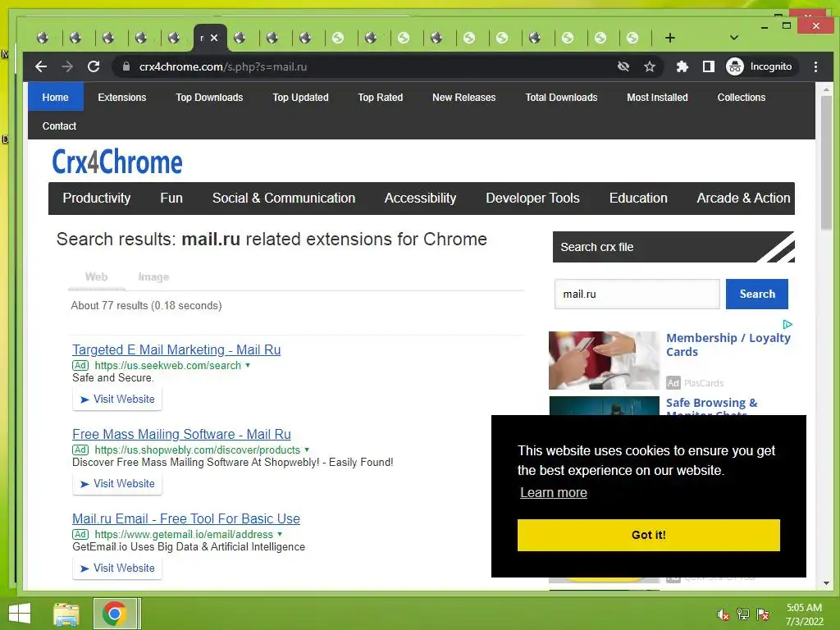Open the side panel icon
The image size is (840, 630).
tap(709, 66)
